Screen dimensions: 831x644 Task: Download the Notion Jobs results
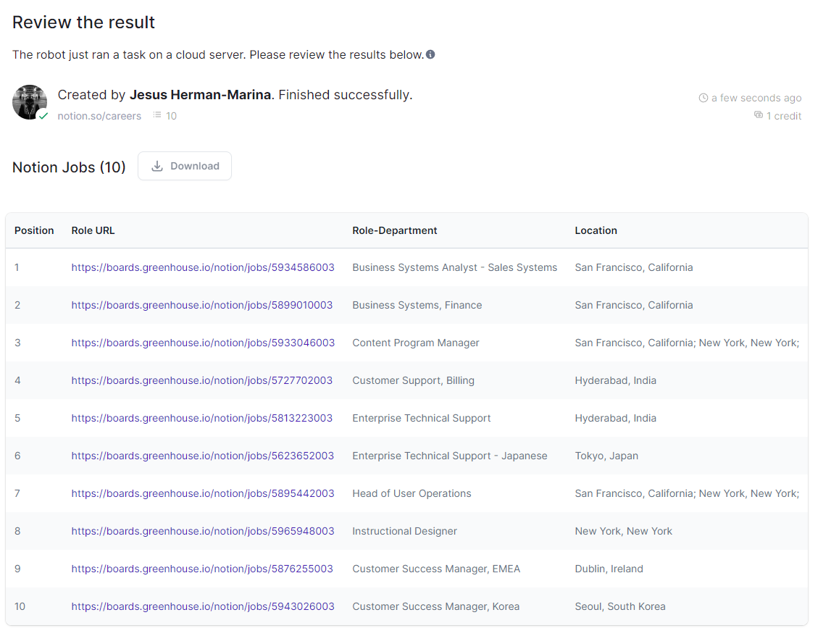coord(185,166)
